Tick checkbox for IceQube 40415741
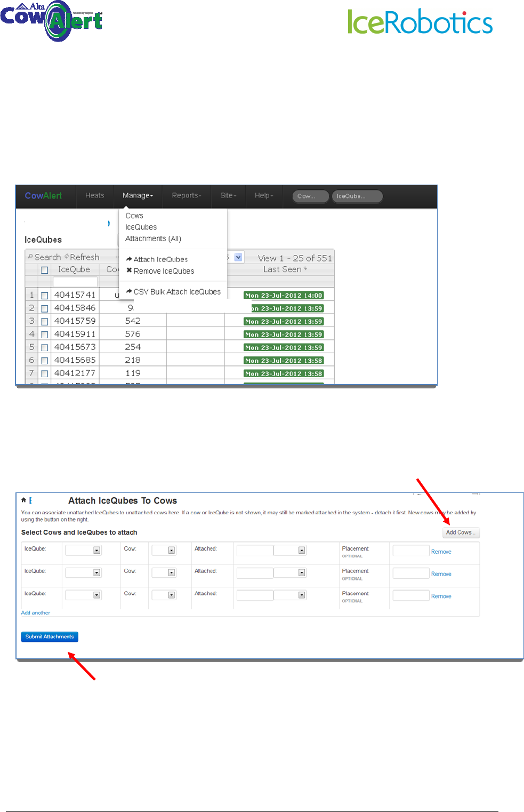The height and width of the screenshot is (812, 524). click(45, 296)
